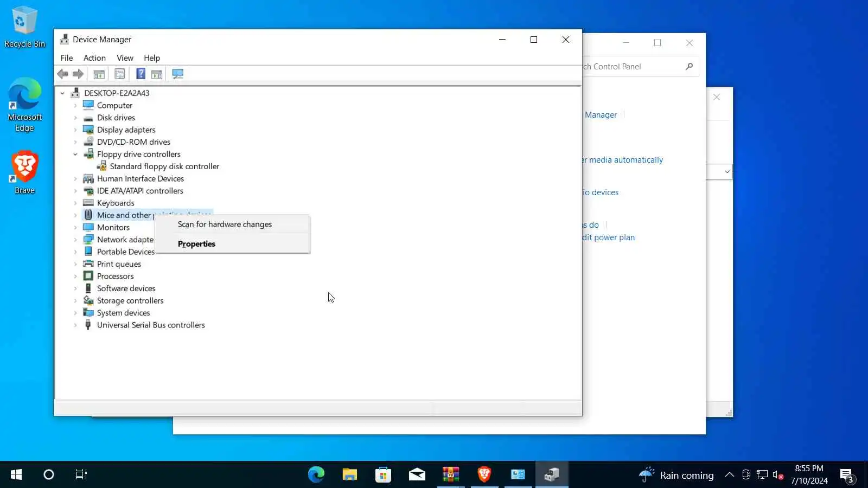Image resolution: width=868 pixels, height=488 pixels.
Task: Open the Recycle Bin desktop icon
Action: (24, 27)
